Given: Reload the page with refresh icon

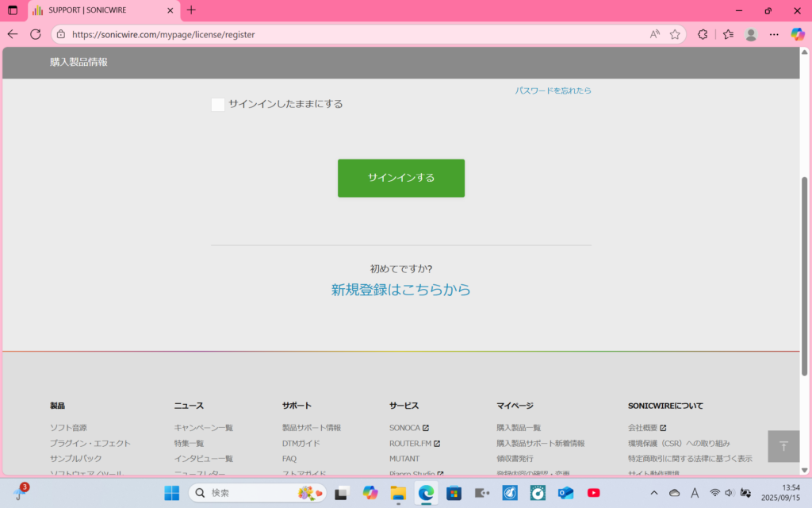Looking at the screenshot, I should coord(36,34).
